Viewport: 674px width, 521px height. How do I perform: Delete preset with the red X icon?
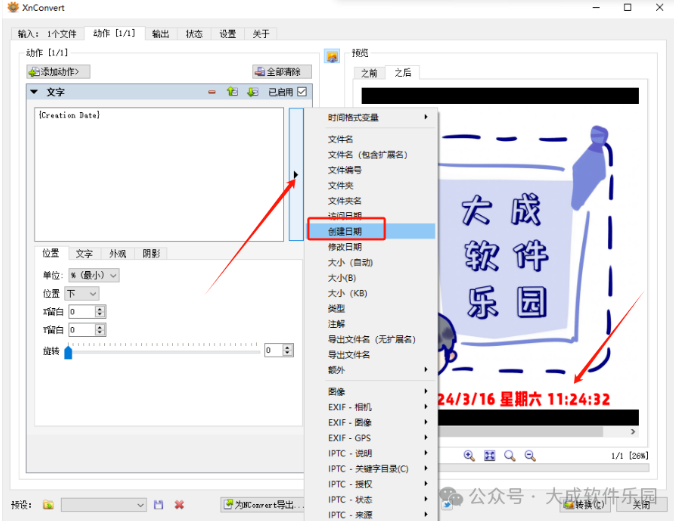coord(179,505)
